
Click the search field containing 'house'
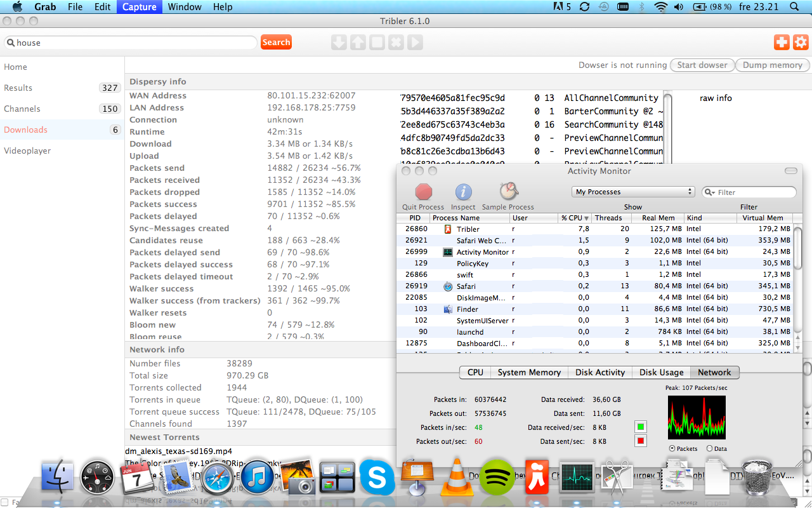(131, 43)
